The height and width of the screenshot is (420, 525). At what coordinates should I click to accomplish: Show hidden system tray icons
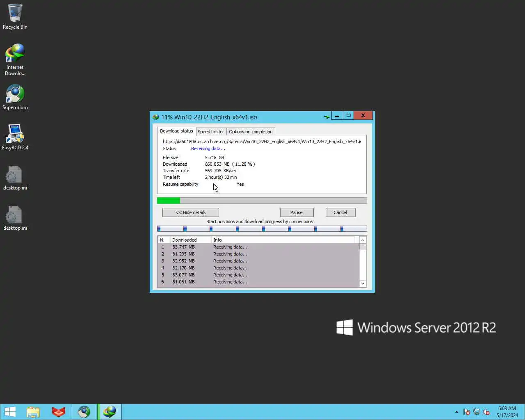pos(457,412)
